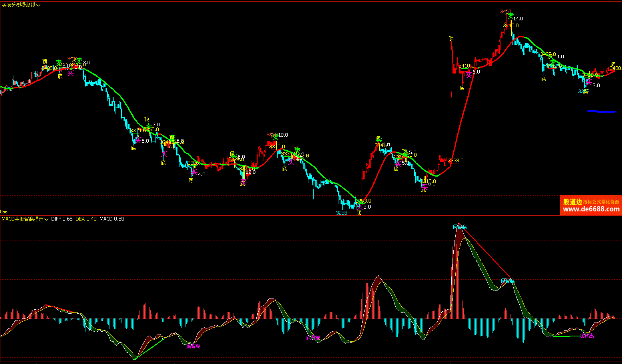This screenshot has width=622, height=364.
Task: Click the 6天 period label
Action: tap(4, 212)
